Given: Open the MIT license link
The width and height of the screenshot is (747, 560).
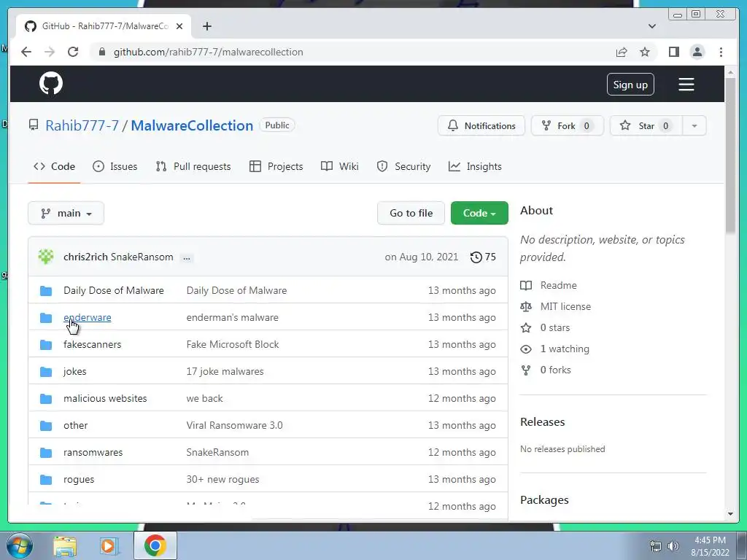Looking at the screenshot, I should point(565,307).
